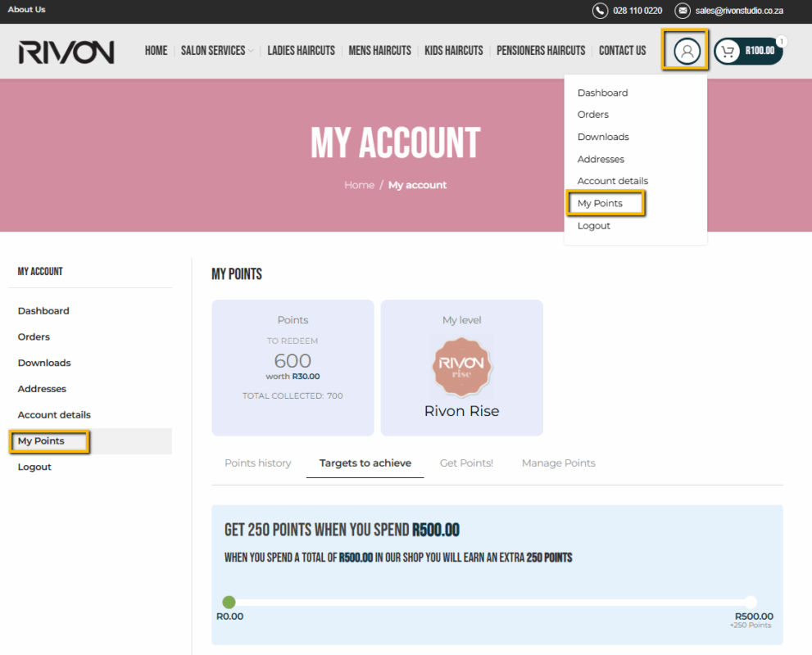
Task: Click Logout in the sidebar
Action: pos(34,467)
